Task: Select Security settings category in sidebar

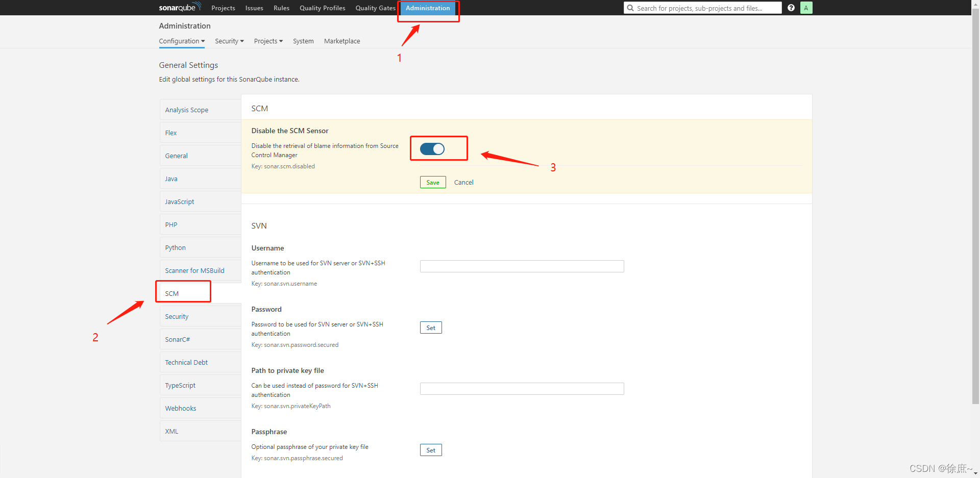Action: pyautogui.click(x=200, y=316)
